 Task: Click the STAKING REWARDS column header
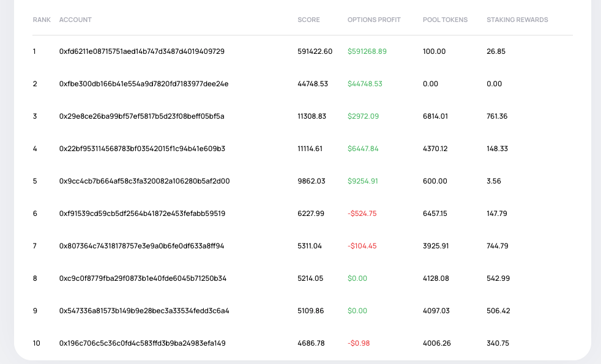(517, 20)
